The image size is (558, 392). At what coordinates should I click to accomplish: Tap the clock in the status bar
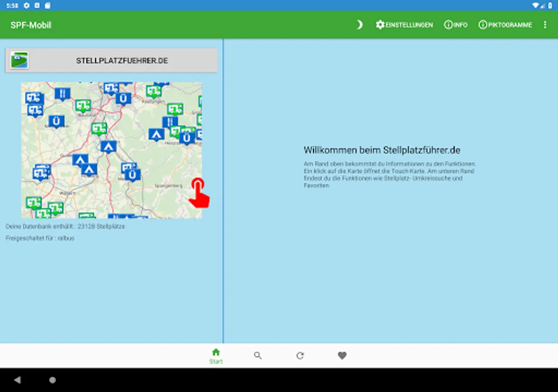click(x=12, y=5)
